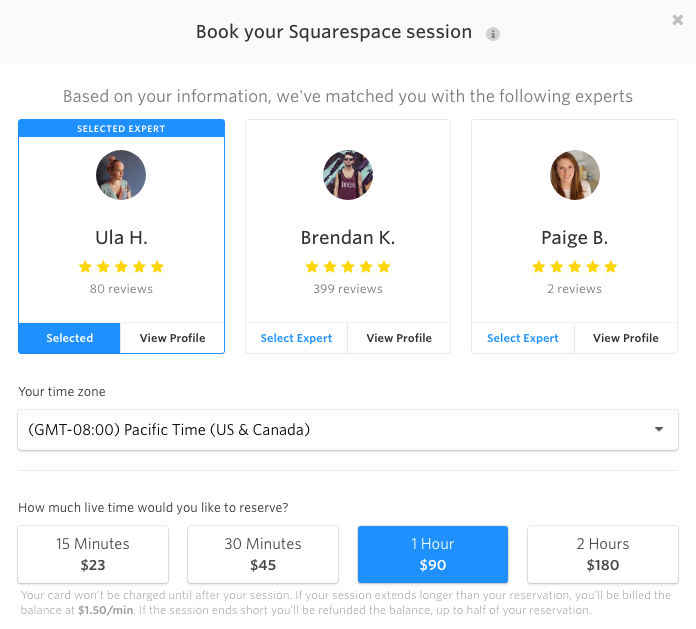Reserve 15 Minutes for $23
The width and height of the screenshot is (696, 629).
pos(93,554)
